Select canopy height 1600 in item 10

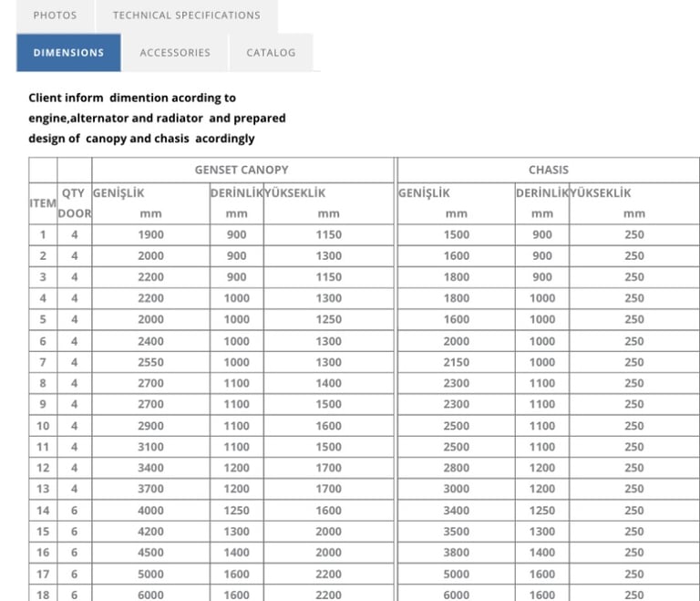pos(329,426)
